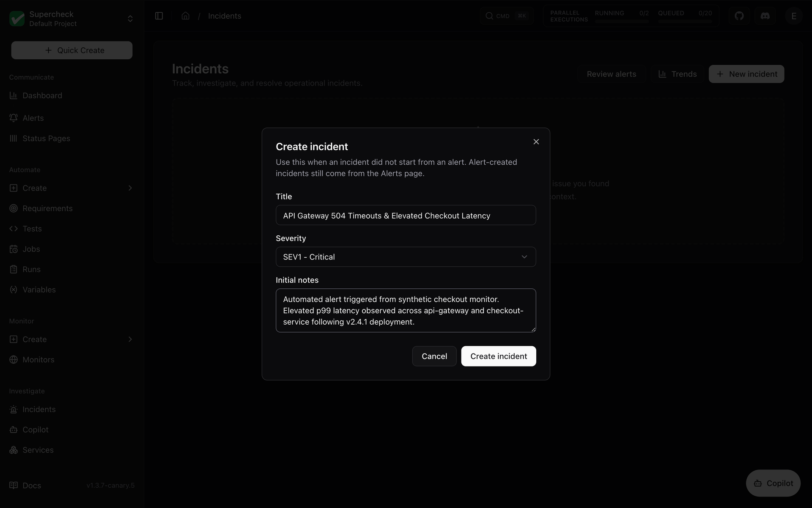Click version text v1.3.7-canary.5
The width and height of the screenshot is (812, 508).
[110, 486]
